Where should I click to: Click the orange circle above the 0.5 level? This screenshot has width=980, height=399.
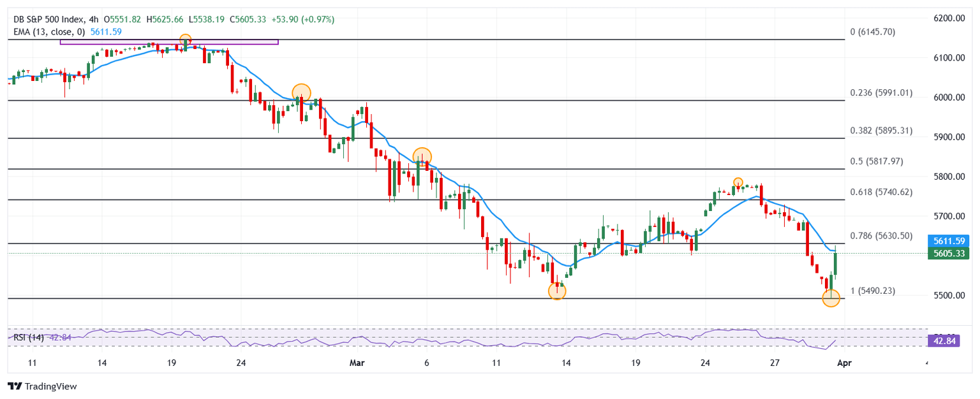422,156
